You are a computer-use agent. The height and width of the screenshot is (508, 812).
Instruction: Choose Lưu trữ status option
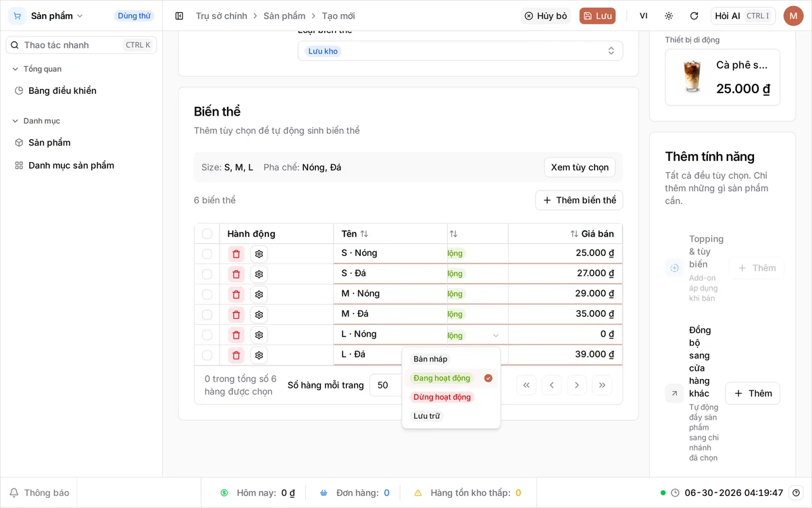click(x=451, y=416)
